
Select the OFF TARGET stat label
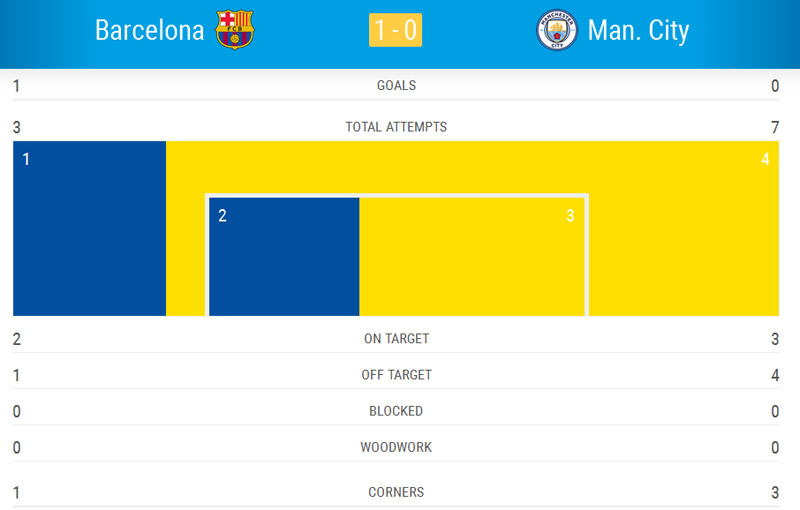[x=396, y=375]
